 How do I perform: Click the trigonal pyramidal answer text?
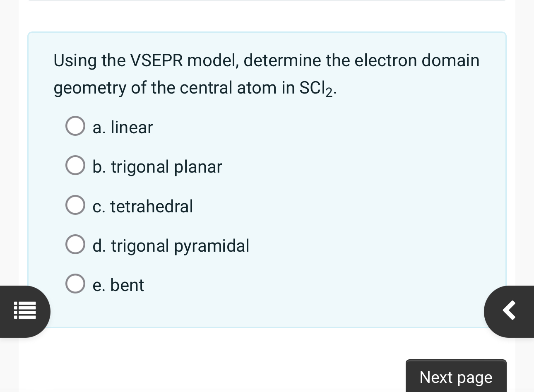pos(171,245)
